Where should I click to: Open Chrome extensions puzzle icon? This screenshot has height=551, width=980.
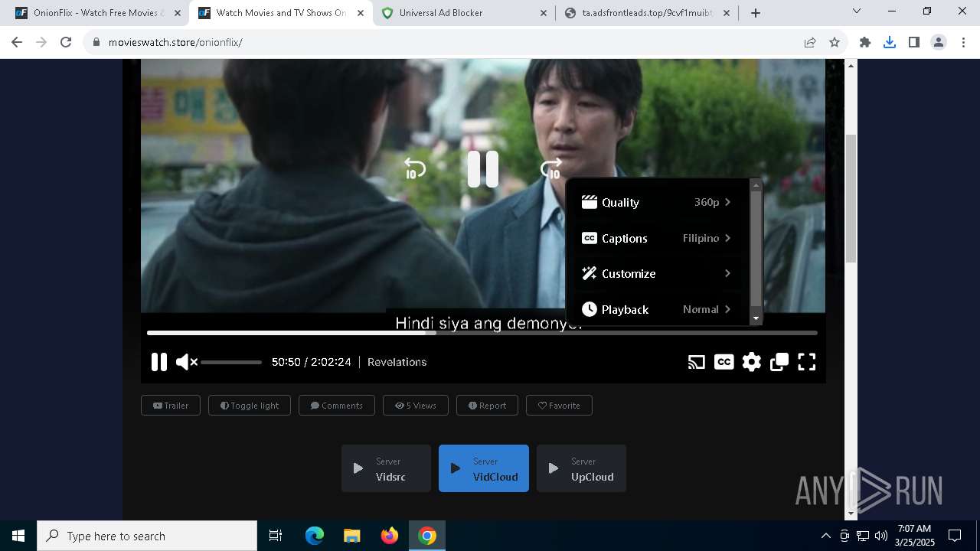865,42
